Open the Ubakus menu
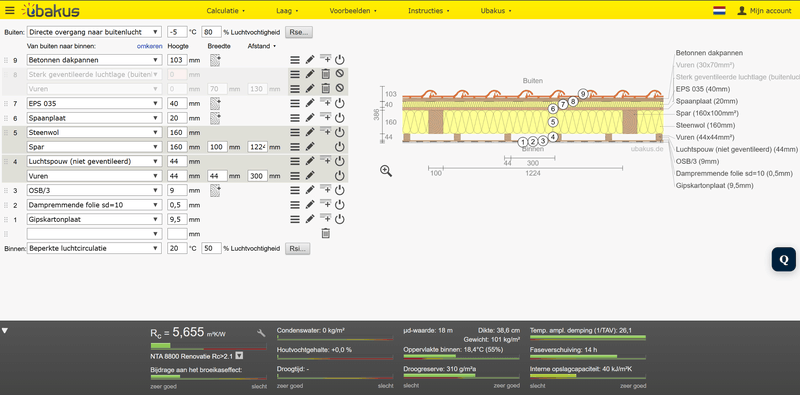The image size is (800, 395). 495,10
